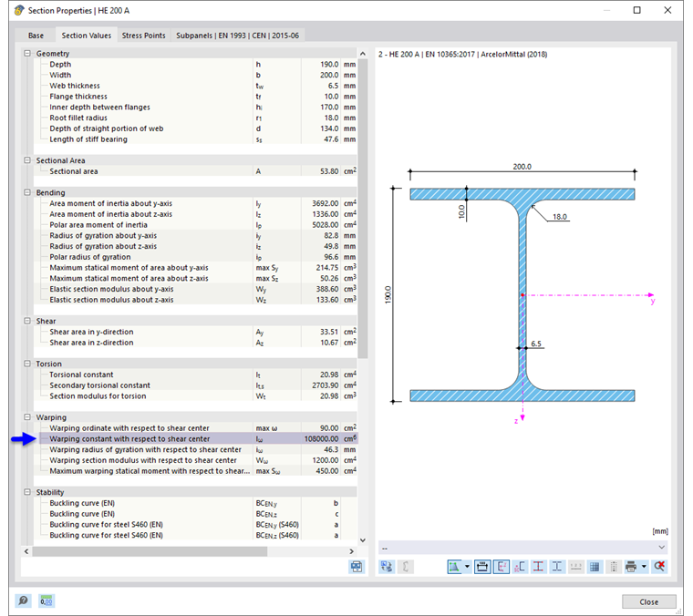This screenshot has width=693, height=616.
Task: Click the import/sync section icon at far left of graphic toolbar
Action: pyautogui.click(x=387, y=566)
